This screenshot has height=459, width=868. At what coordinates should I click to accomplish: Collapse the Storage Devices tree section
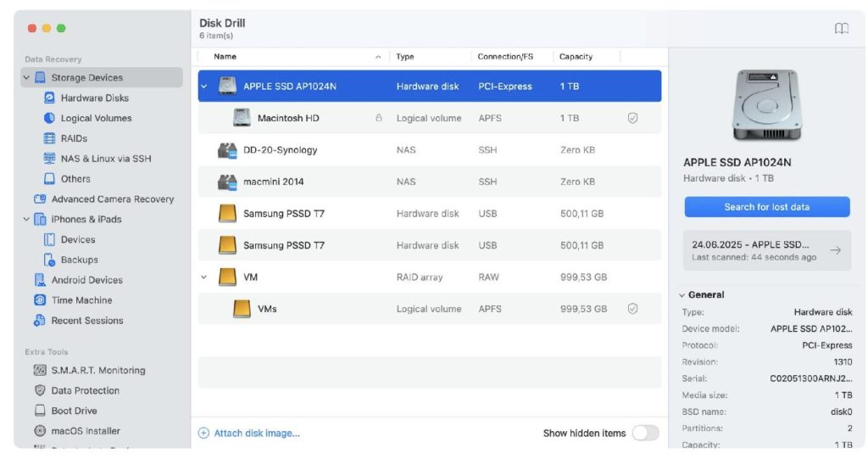tap(26, 77)
